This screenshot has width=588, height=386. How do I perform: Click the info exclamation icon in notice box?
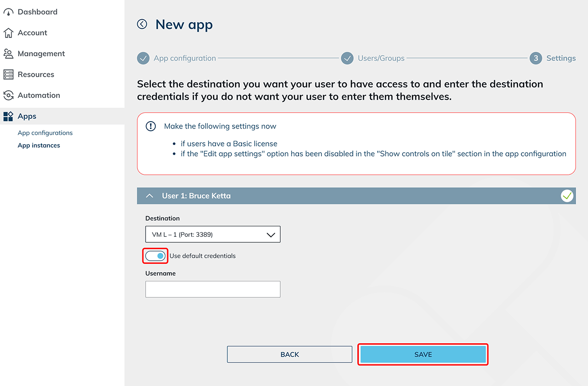pos(151,126)
